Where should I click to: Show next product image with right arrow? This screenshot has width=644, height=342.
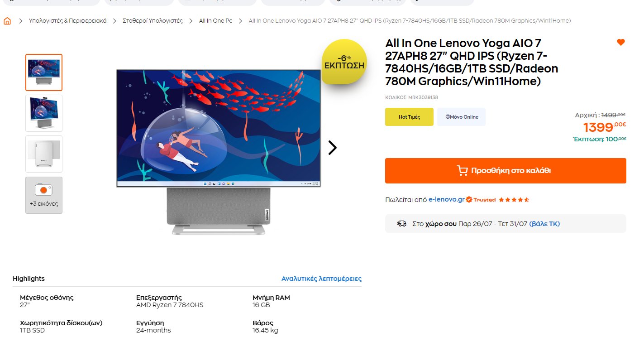[333, 148]
